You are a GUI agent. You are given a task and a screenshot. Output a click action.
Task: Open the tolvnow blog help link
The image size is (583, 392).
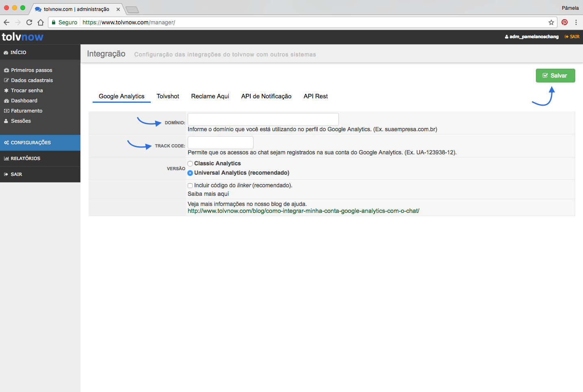click(303, 211)
